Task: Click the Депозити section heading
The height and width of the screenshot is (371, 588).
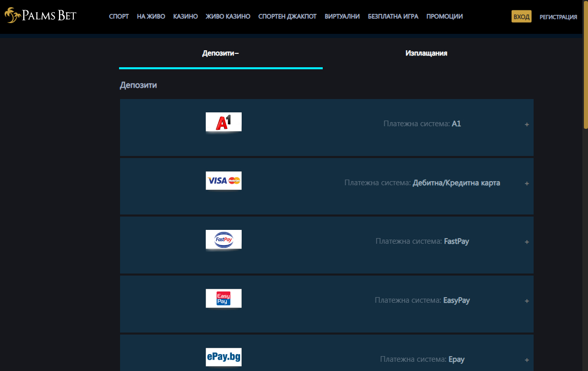Action: click(139, 85)
